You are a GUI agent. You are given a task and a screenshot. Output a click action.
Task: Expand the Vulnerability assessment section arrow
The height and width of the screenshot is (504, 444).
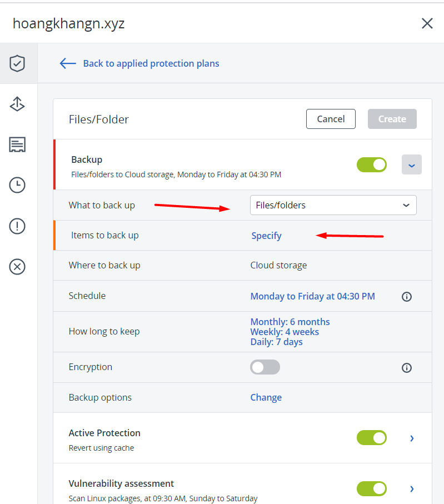coord(412,489)
